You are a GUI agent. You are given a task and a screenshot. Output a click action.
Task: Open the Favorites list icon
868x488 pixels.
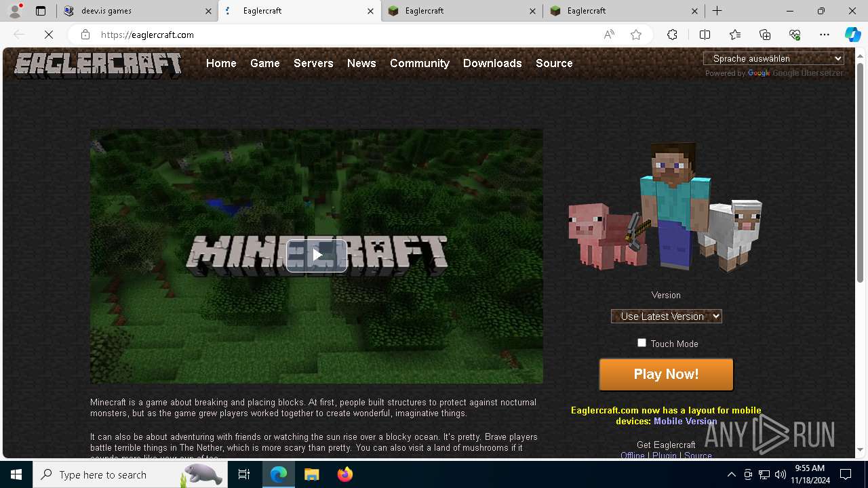[735, 35]
